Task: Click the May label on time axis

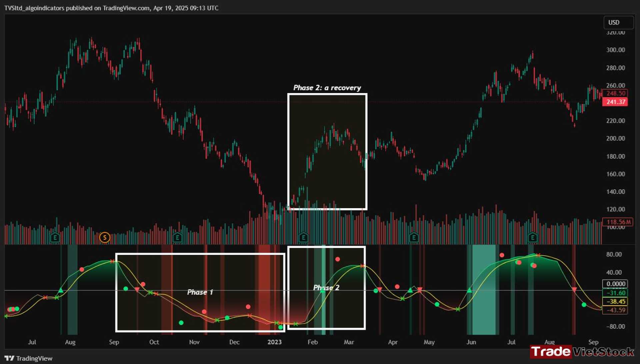Action: [429, 342]
